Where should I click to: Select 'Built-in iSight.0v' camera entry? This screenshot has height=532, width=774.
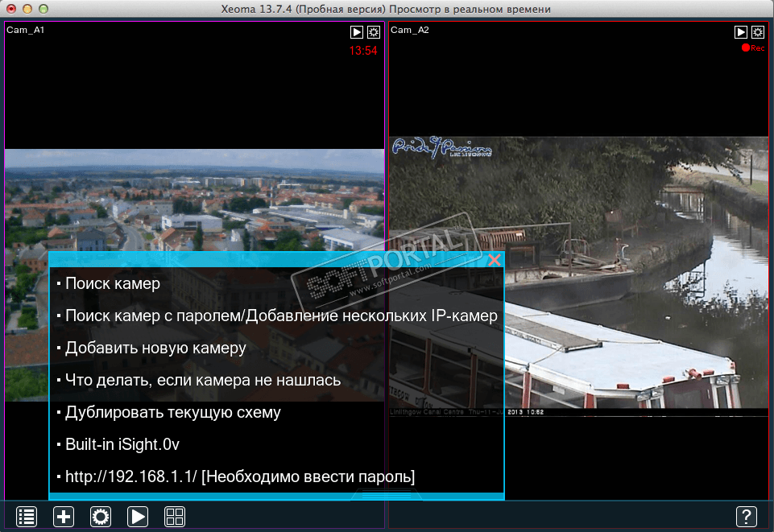122,444
